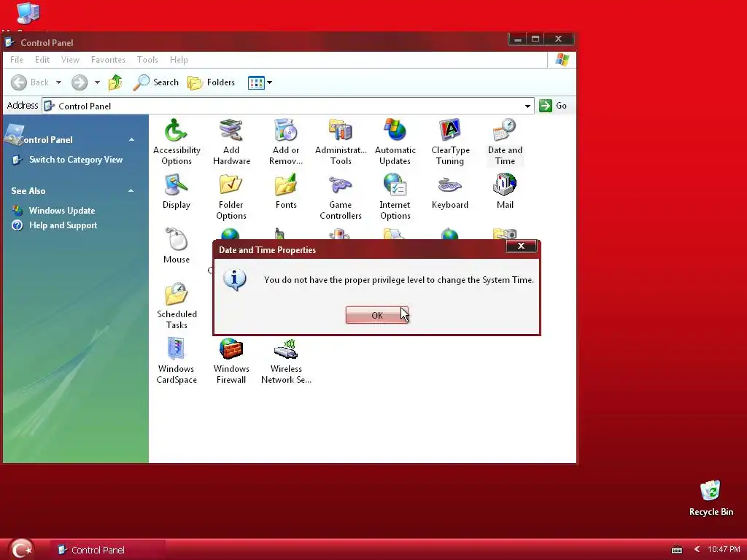747x560 pixels.
Task: Open the Tools menu
Action: 147,60
